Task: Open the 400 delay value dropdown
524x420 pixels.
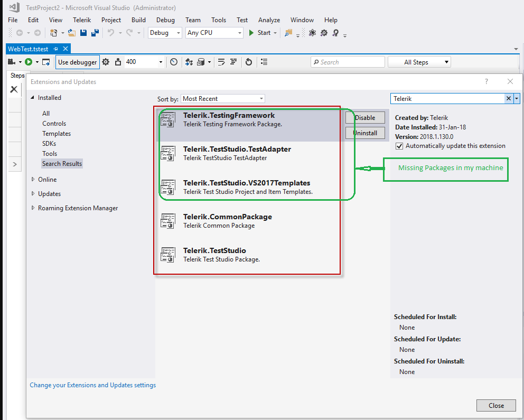Action: [x=161, y=62]
